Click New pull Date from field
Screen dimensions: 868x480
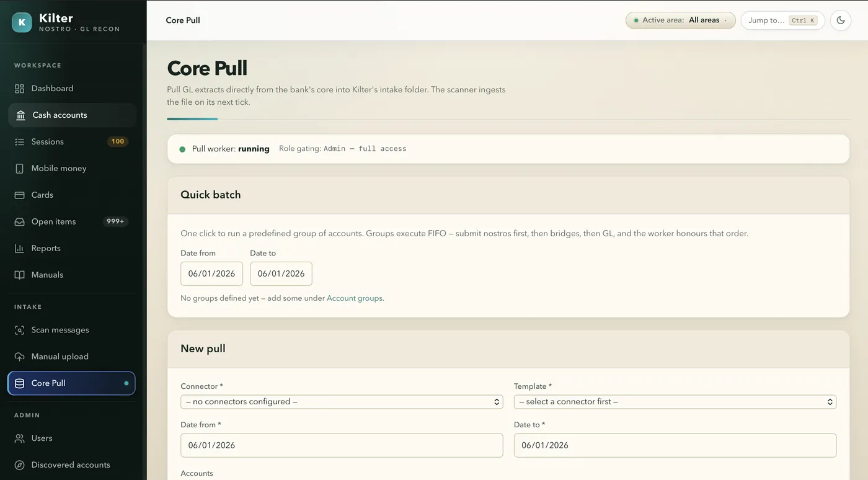(342, 445)
